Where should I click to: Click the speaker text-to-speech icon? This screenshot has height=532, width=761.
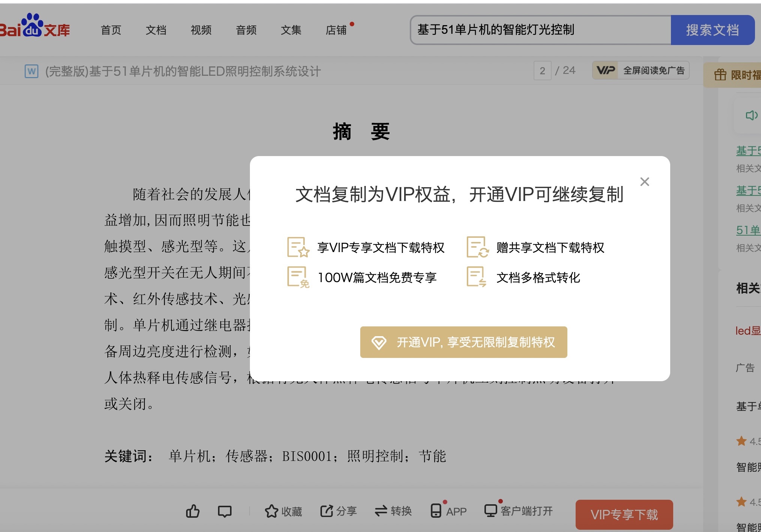(x=751, y=115)
